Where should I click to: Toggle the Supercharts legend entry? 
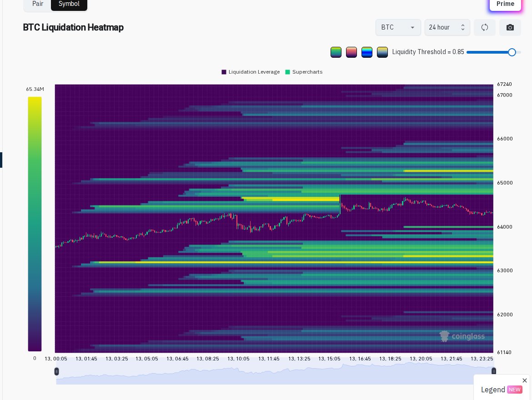coord(304,72)
